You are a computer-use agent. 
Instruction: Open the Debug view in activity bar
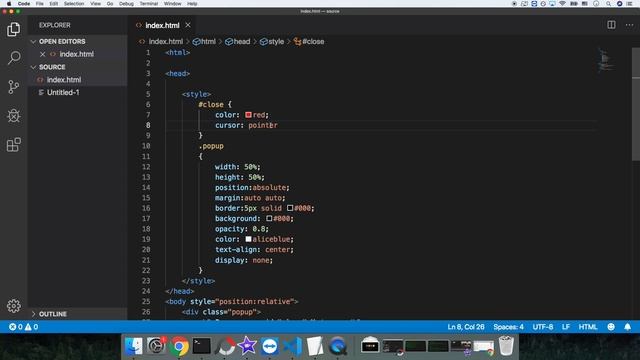[x=13, y=116]
